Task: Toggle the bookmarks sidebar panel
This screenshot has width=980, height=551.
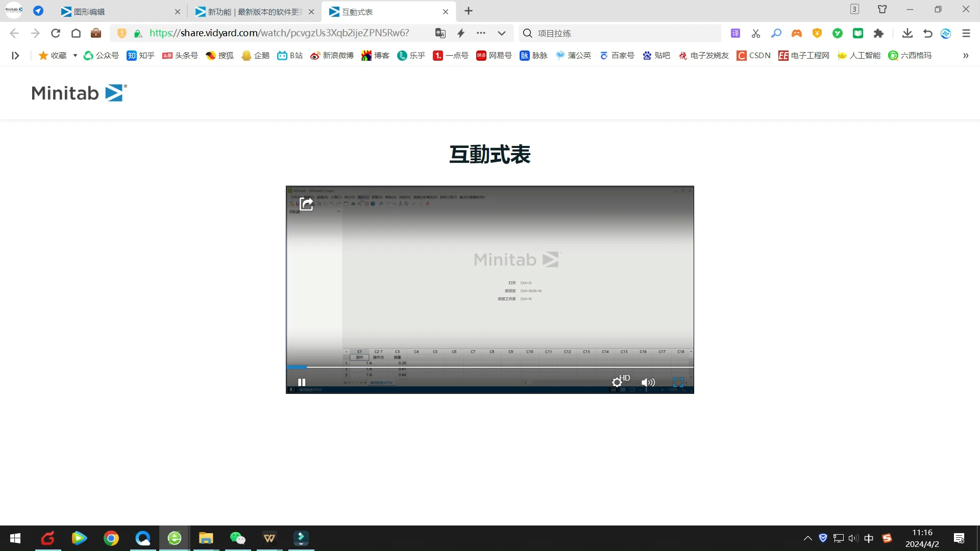Action: pyautogui.click(x=15, y=56)
